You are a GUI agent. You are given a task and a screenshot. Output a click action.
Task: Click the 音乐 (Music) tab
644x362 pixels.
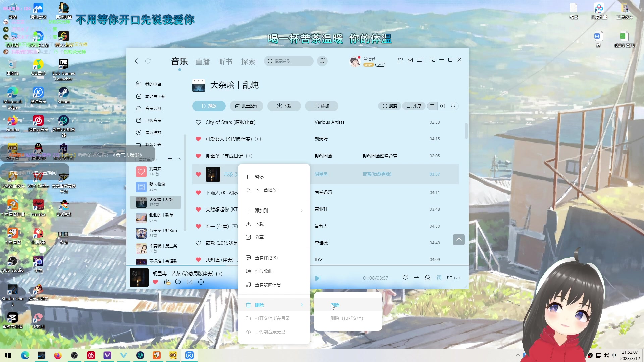coord(179,61)
